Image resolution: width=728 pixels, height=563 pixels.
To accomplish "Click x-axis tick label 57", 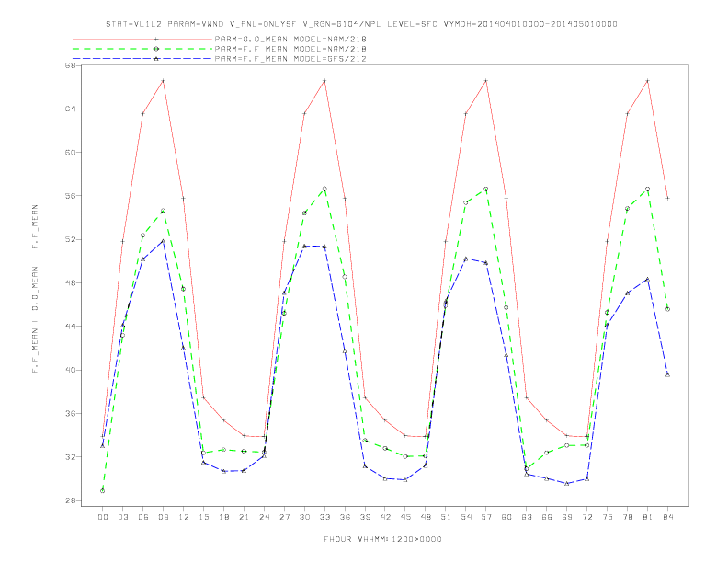I will point(486,517).
